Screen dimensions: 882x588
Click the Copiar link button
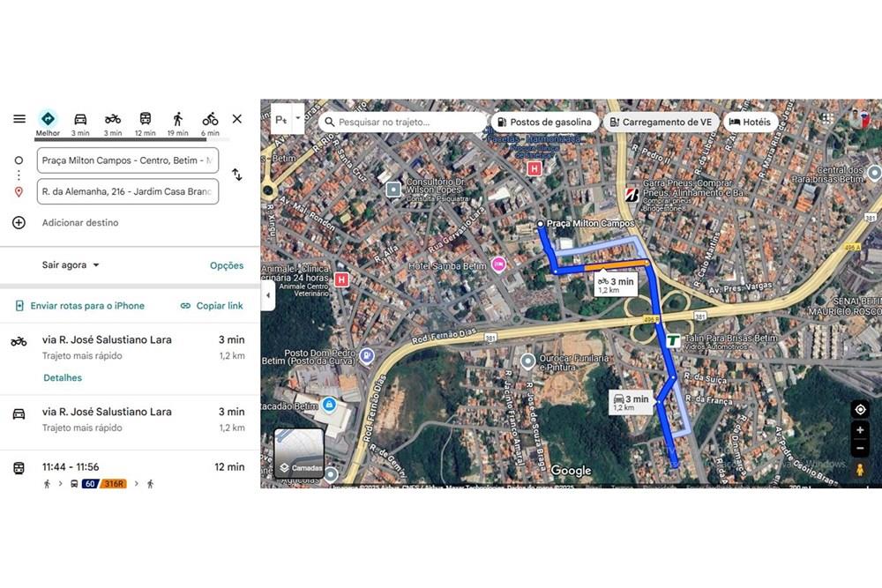click(x=212, y=306)
